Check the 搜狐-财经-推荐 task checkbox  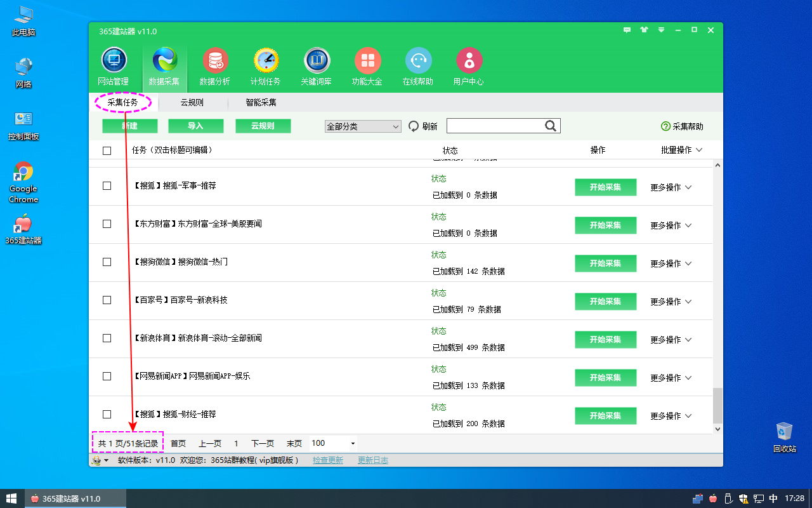(x=107, y=414)
